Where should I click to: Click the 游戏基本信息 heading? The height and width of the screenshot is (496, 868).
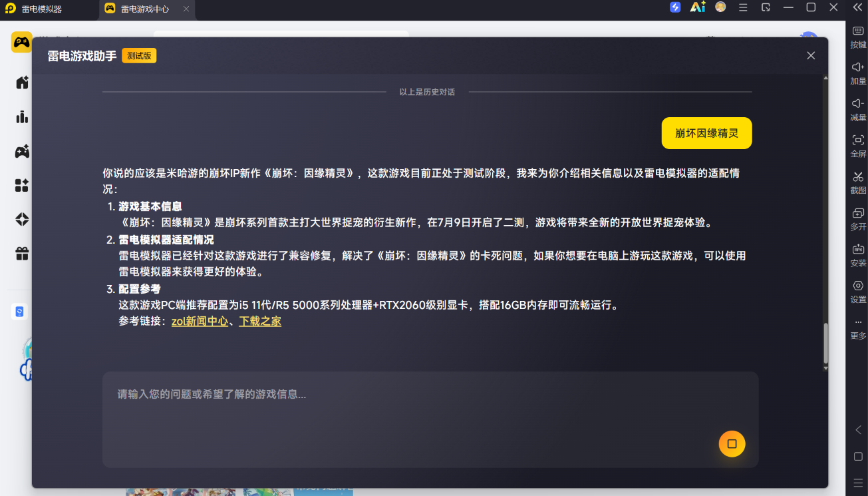click(150, 206)
